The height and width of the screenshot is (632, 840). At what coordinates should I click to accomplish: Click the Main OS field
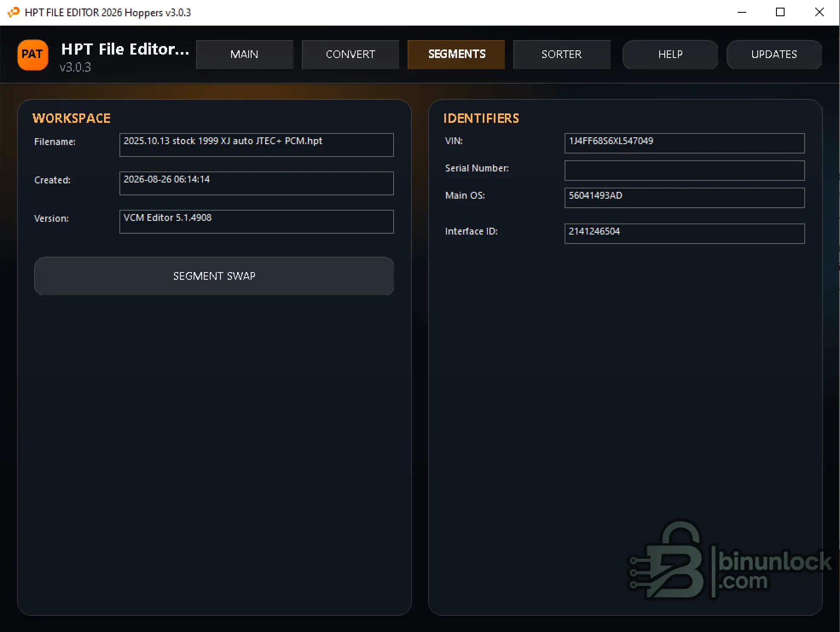685,198
